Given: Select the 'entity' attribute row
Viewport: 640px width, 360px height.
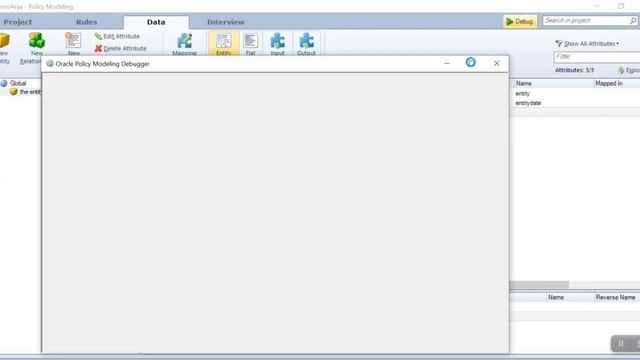Looking at the screenshot, I should [575, 93].
